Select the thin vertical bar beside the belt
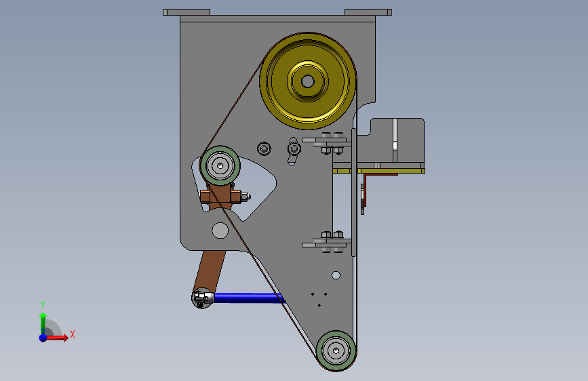 point(353,193)
